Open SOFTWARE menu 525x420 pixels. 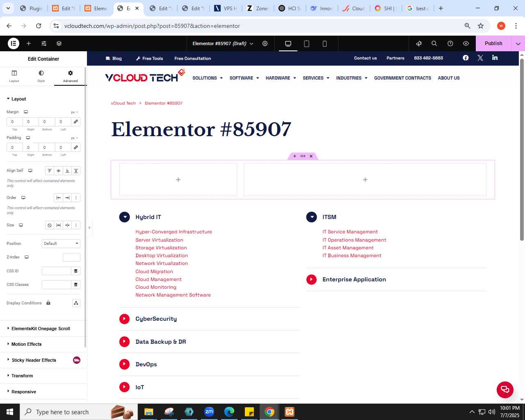pyautogui.click(x=244, y=78)
